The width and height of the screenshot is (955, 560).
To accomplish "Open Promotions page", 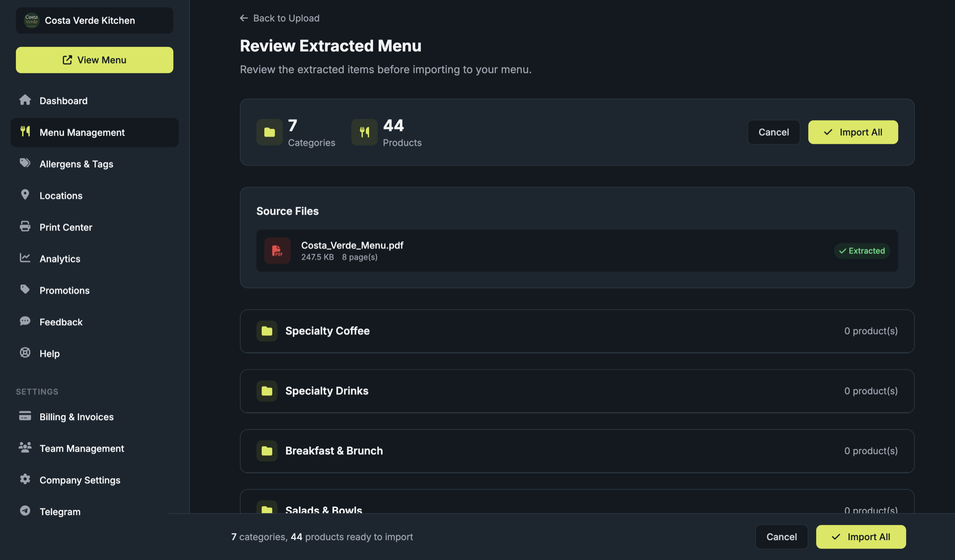I will [x=95, y=290].
